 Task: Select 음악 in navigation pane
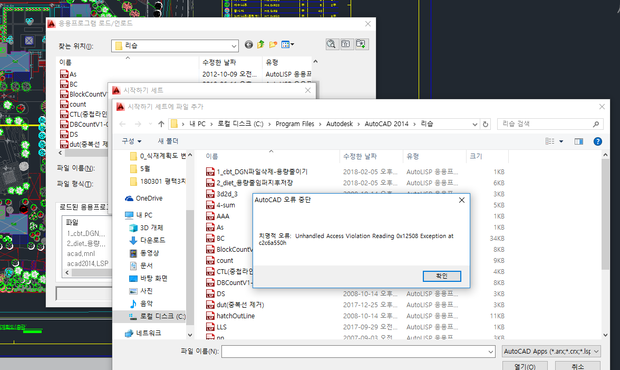point(141,304)
